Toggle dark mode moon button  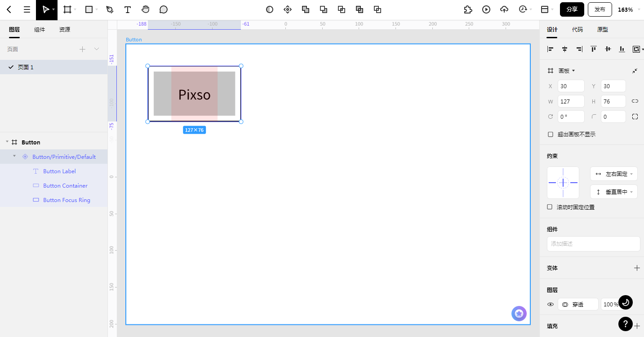pyautogui.click(x=626, y=302)
